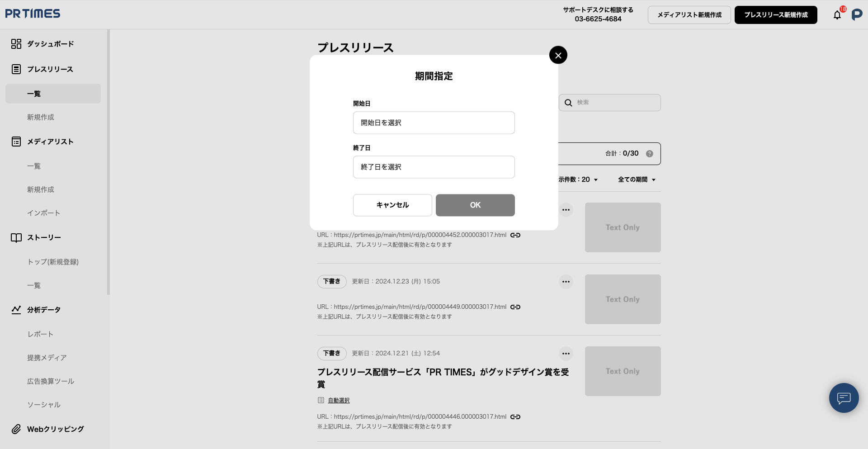Click the ダッシュボード grid icon
Viewport: 868px width, 449px height.
coord(16,44)
